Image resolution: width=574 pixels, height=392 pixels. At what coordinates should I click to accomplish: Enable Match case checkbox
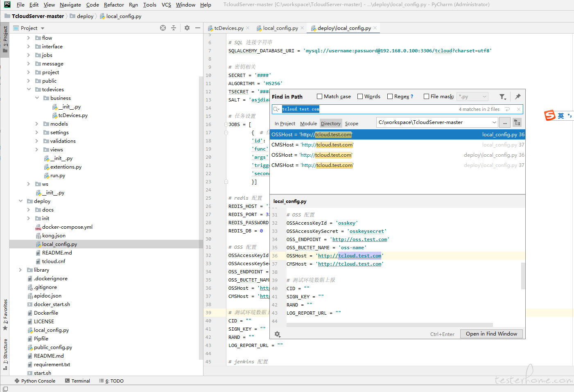click(x=320, y=97)
